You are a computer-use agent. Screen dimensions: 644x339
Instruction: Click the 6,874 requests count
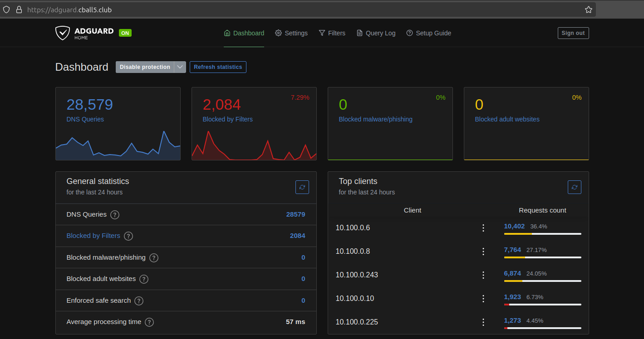click(x=512, y=273)
